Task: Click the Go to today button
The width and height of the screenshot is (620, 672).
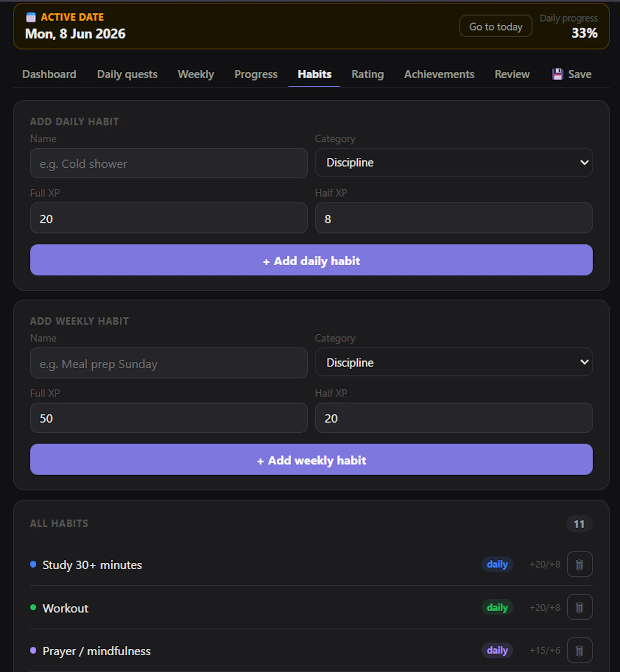Action: click(x=496, y=26)
